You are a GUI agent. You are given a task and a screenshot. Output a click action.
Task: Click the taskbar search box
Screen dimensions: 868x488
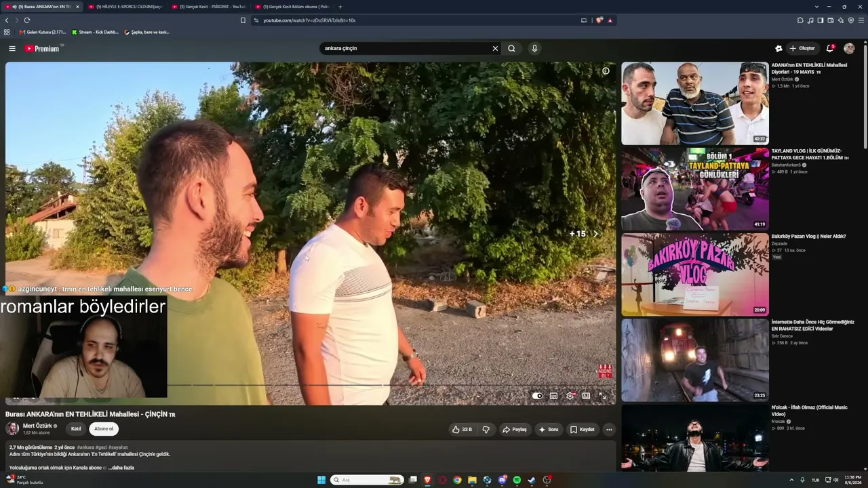click(x=367, y=480)
